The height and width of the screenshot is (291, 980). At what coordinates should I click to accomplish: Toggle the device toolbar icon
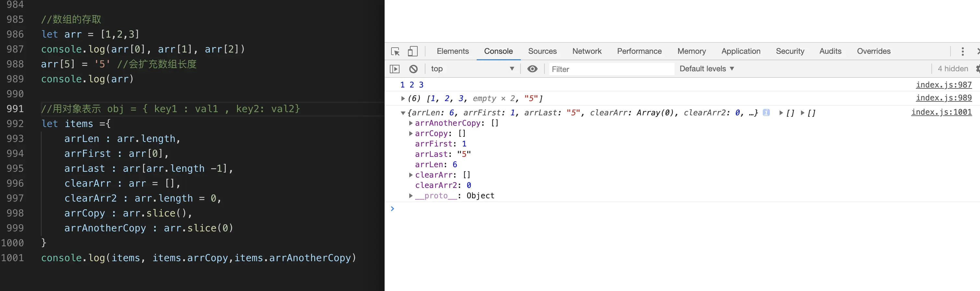point(413,51)
